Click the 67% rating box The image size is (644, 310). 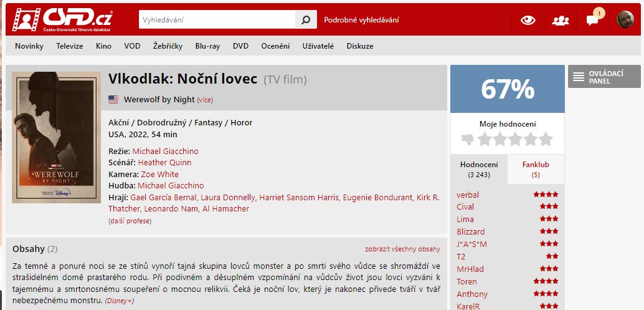point(508,89)
